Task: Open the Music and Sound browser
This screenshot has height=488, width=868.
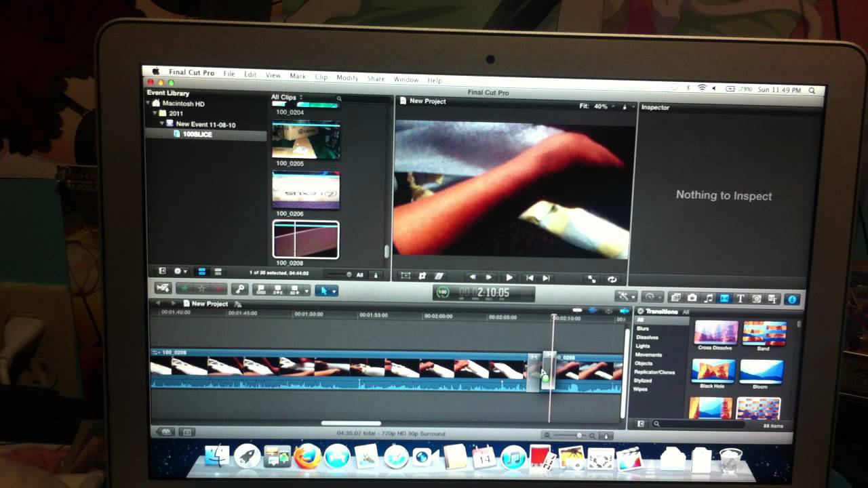Action: 708,298
